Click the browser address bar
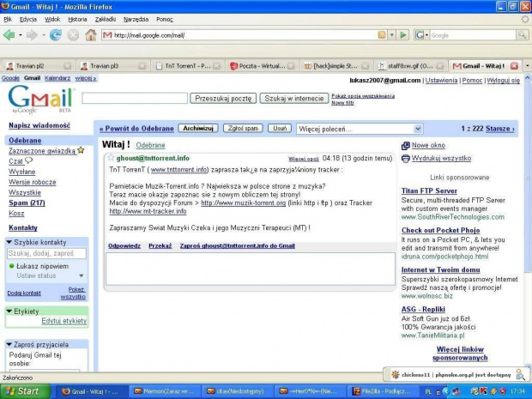 pos(239,35)
